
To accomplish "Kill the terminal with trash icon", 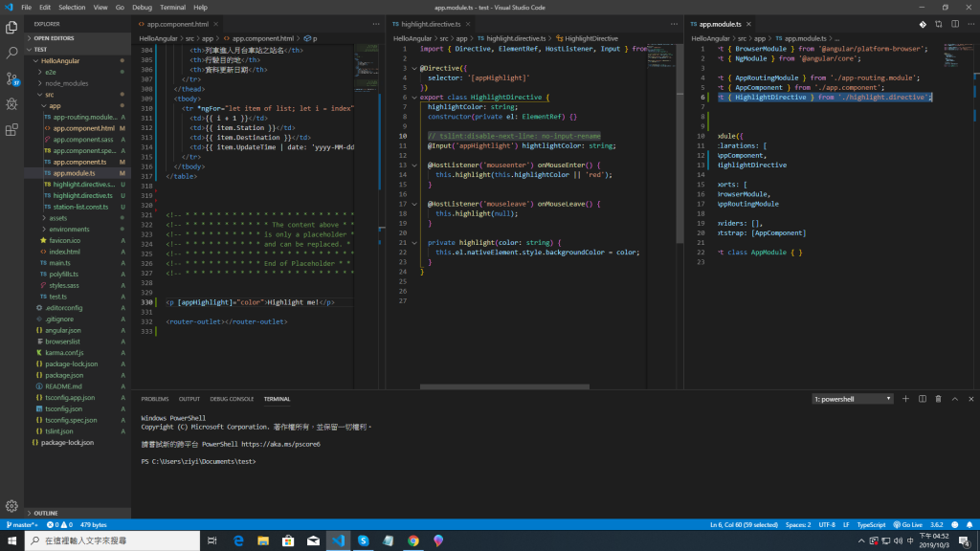I will click(x=938, y=398).
